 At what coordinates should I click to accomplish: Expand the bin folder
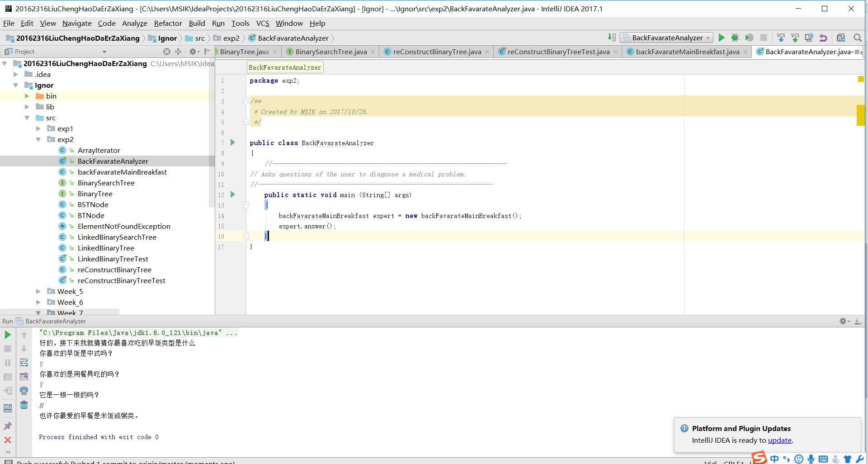pyautogui.click(x=27, y=96)
